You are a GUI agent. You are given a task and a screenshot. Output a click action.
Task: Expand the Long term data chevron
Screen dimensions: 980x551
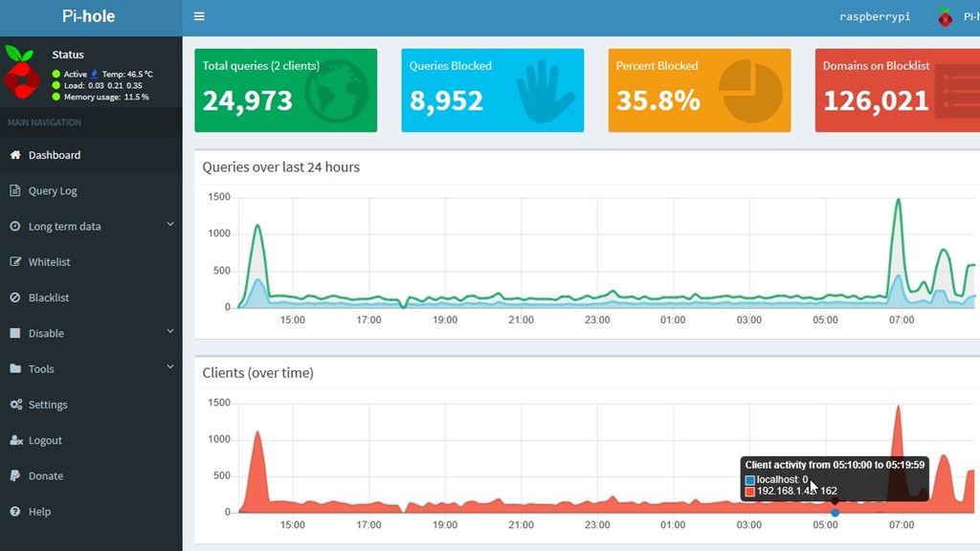[170, 225]
